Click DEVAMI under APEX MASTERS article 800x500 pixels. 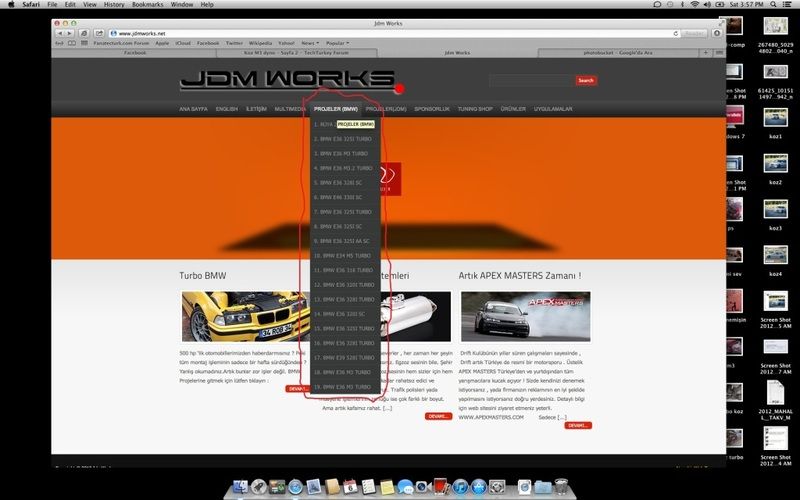578,425
